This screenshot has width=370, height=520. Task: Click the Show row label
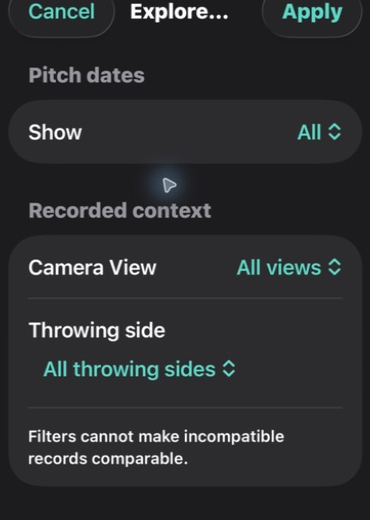point(55,132)
